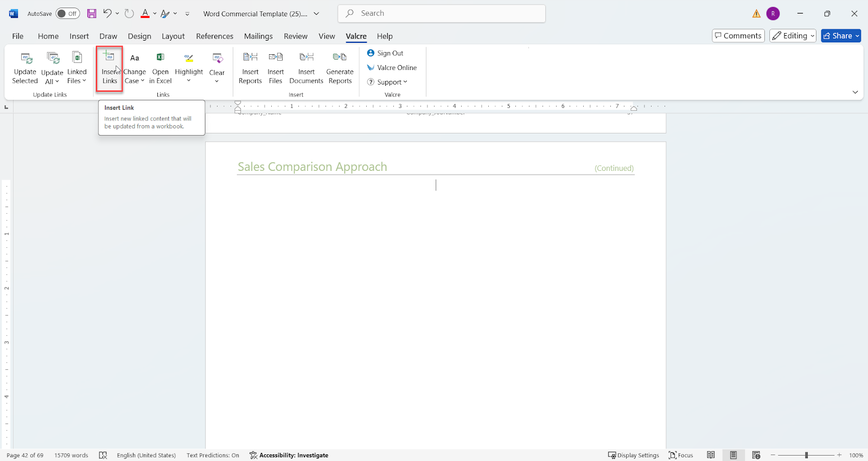Undo the last action

click(107, 14)
